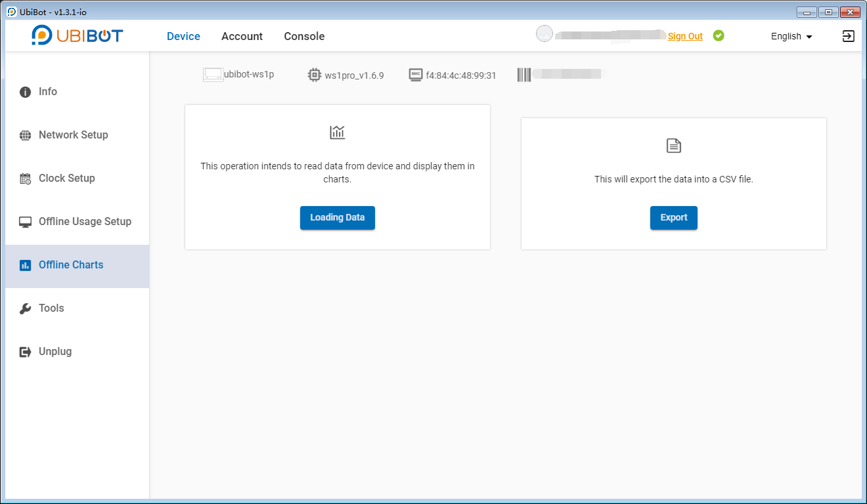This screenshot has width=867, height=504.
Task: Click the Clock Setup calendar icon
Action: point(26,178)
